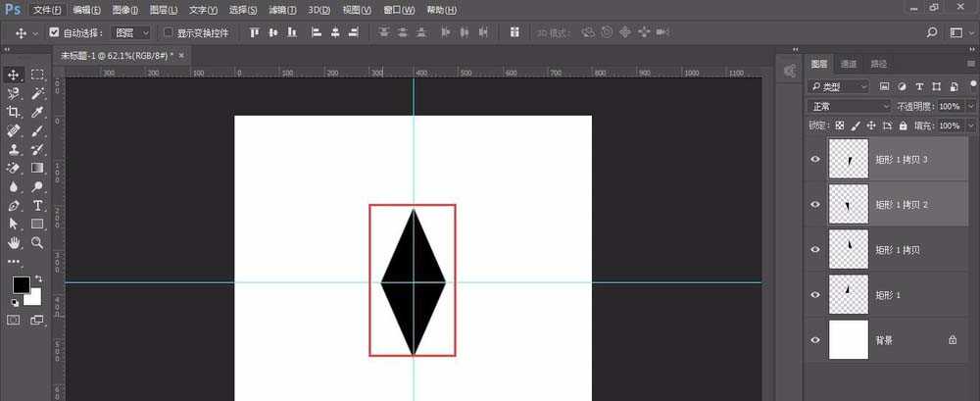Pick the Eyedropper tool
This screenshot has width=980, height=401.
pos(37,112)
